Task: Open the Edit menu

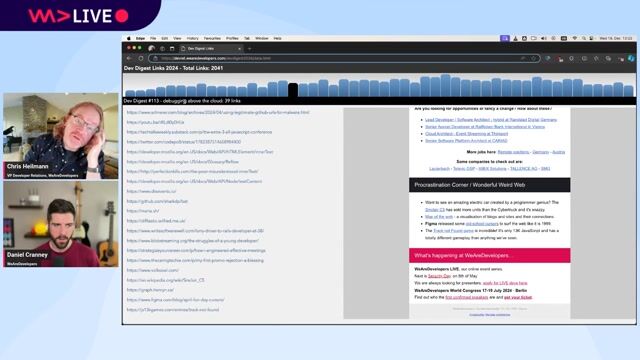Action: click(x=164, y=38)
